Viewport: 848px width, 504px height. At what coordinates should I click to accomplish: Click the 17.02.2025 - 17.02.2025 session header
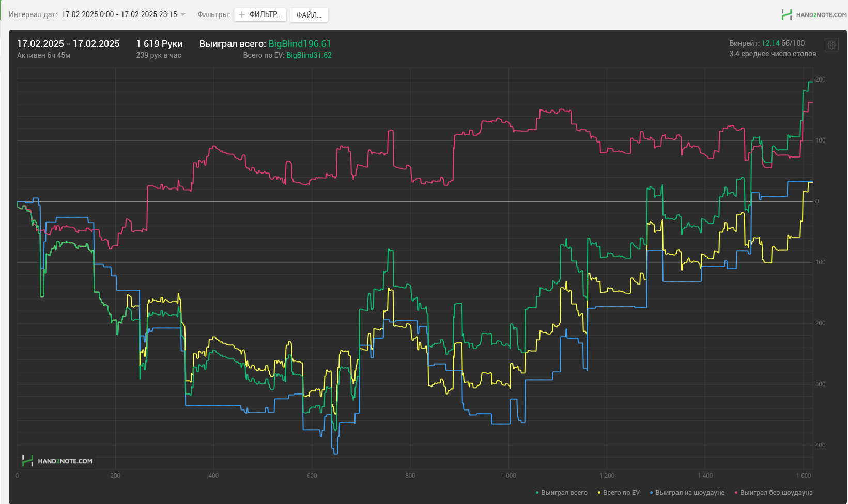pos(68,44)
